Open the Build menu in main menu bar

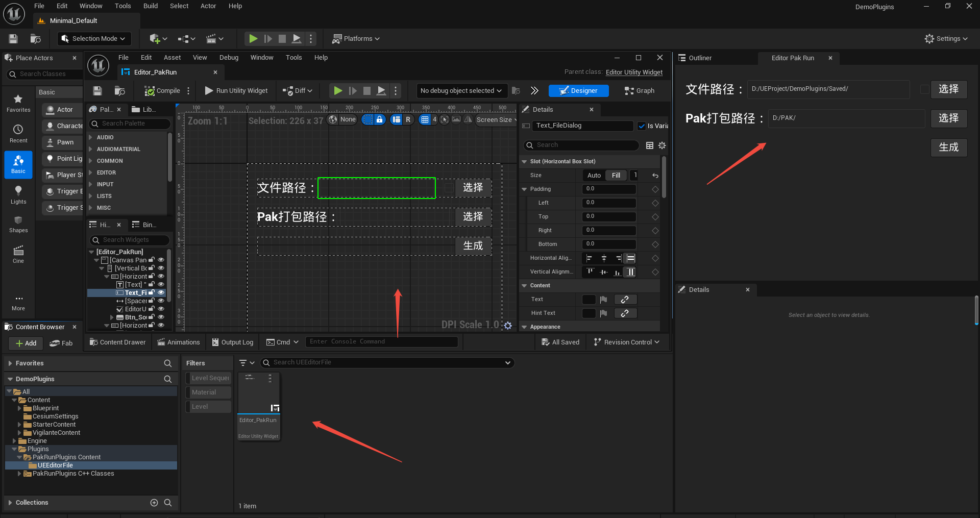[x=151, y=6]
